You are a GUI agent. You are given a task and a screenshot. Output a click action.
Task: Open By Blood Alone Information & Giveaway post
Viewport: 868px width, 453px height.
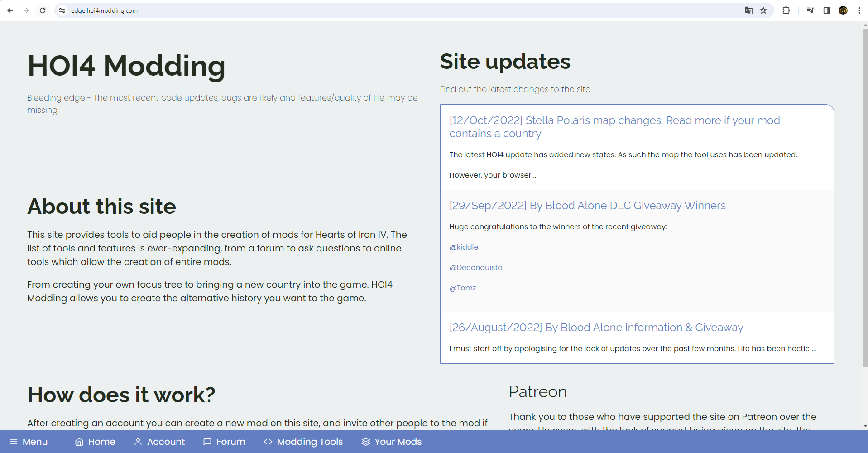pyautogui.click(x=596, y=328)
